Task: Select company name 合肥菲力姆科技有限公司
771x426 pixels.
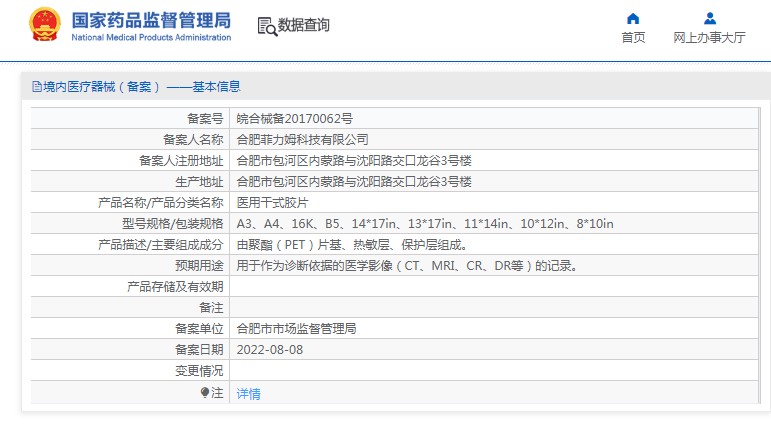Action: coord(302,140)
